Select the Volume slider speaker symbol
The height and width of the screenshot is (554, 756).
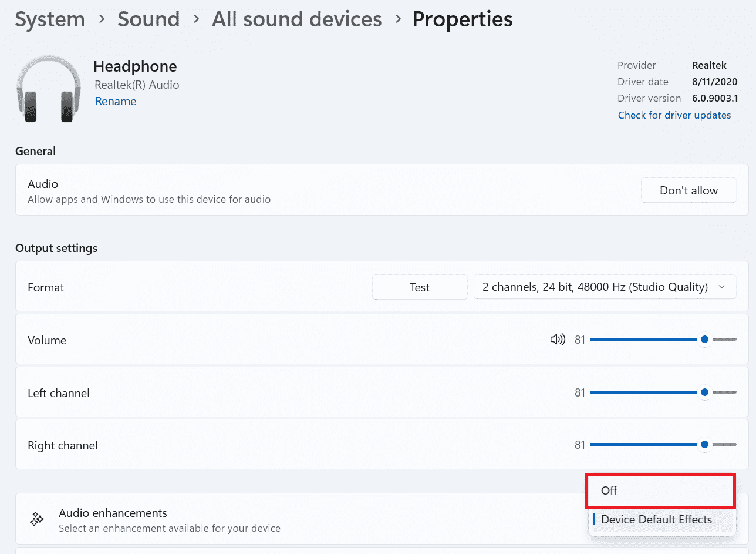pyautogui.click(x=557, y=339)
